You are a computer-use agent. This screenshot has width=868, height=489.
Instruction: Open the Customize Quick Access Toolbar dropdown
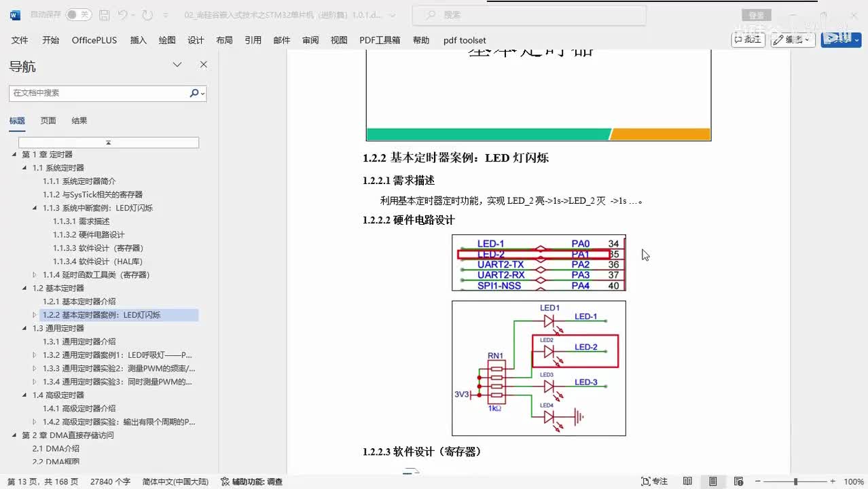click(167, 15)
